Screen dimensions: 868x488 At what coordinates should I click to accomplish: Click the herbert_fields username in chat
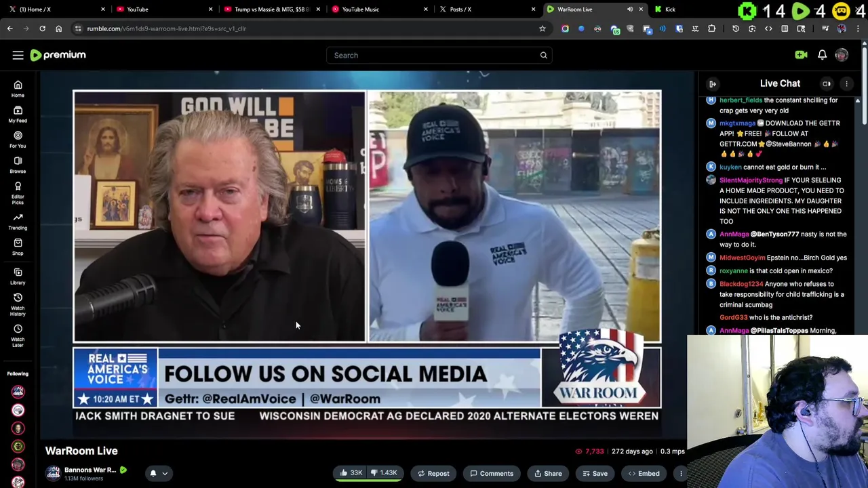741,100
